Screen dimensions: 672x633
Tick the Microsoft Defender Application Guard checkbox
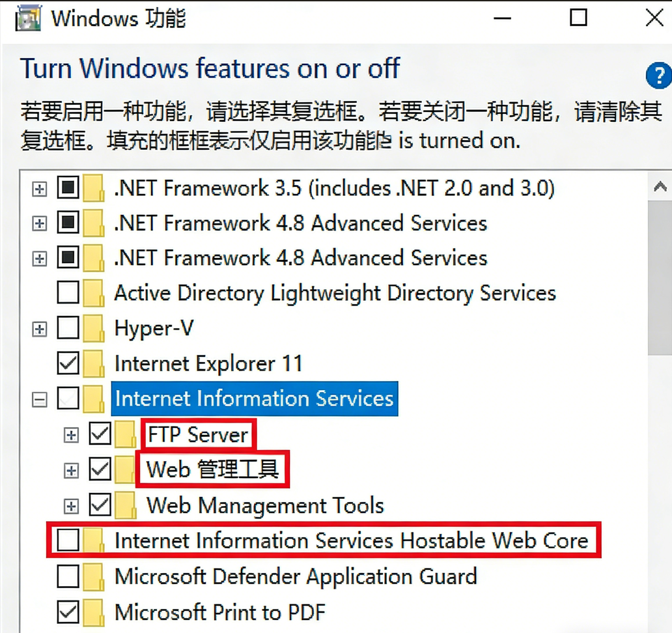point(68,576)
